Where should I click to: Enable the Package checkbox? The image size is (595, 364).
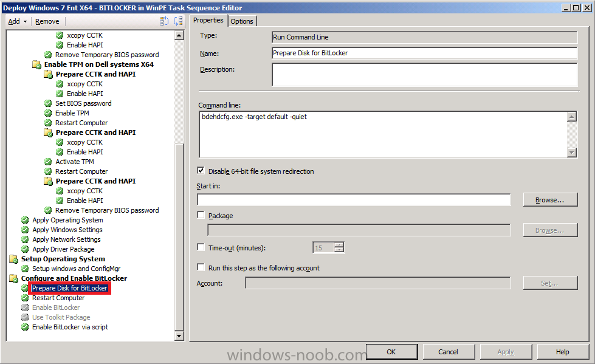tap(201, 215)
